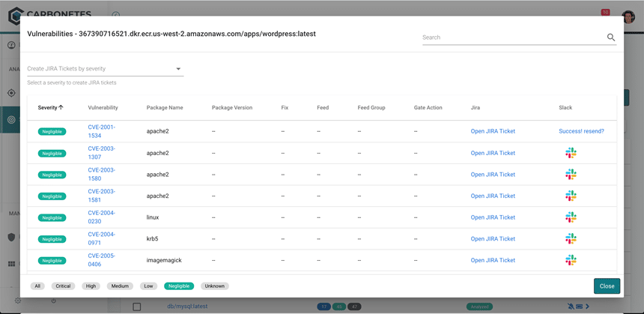Open CVE-2004-0971 vulnerability link
The width and height of the screenshot is (644, 314).
coord(101,238)
